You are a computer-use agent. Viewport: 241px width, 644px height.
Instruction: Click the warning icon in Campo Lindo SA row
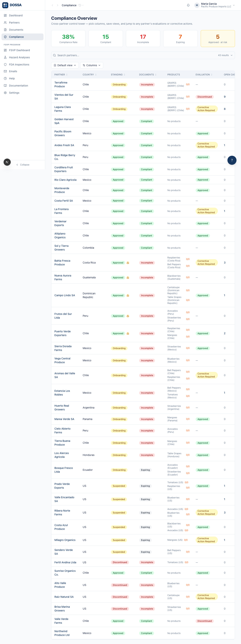128,295
